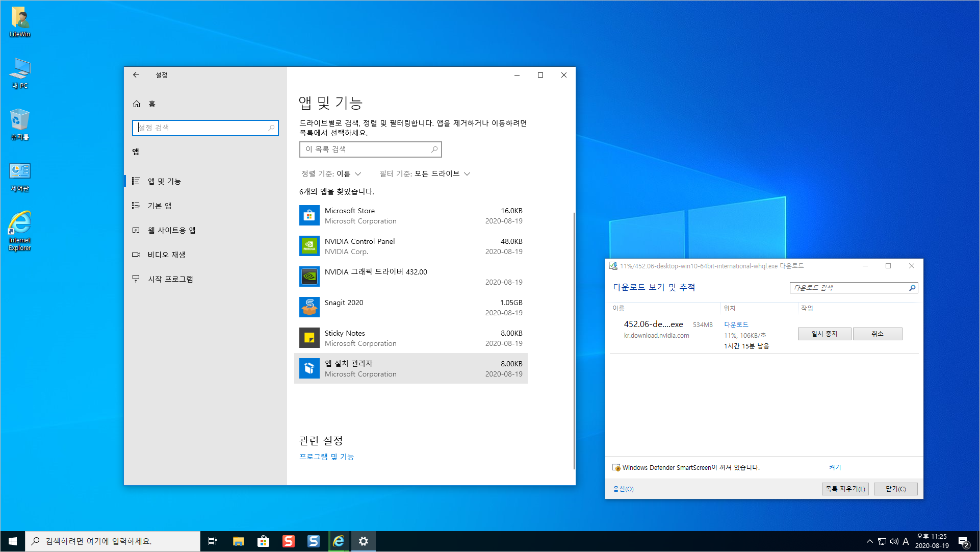Expand the 정렬 기준 이름 sort dropdown

tap(331, 174)
